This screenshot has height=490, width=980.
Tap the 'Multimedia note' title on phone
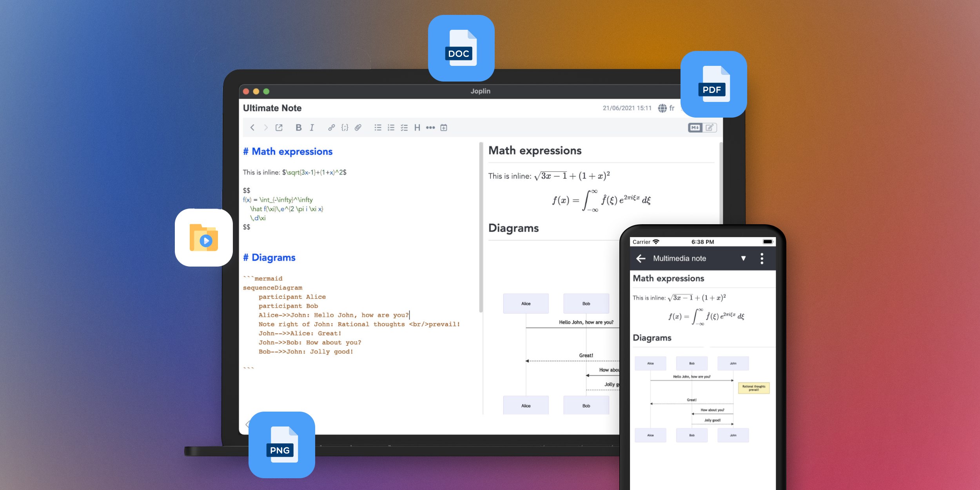point(679,258)
